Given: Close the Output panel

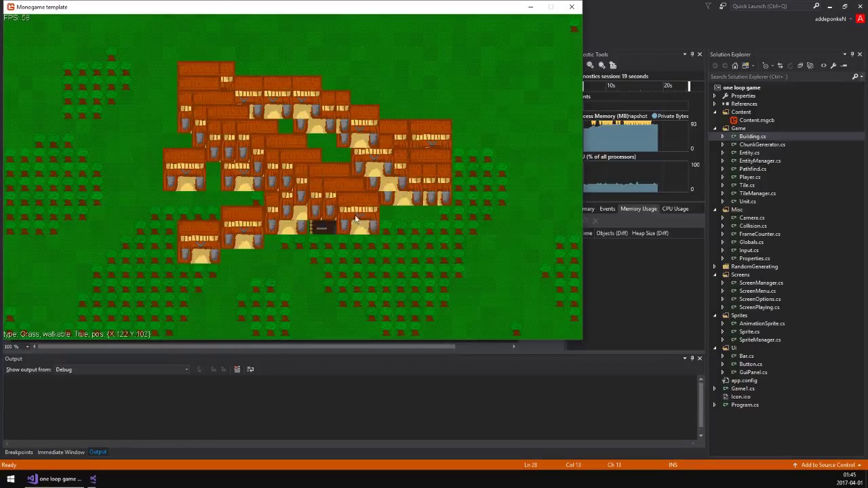Looking at the screenshot, I should pyautogui.click(x=700, y=359).
